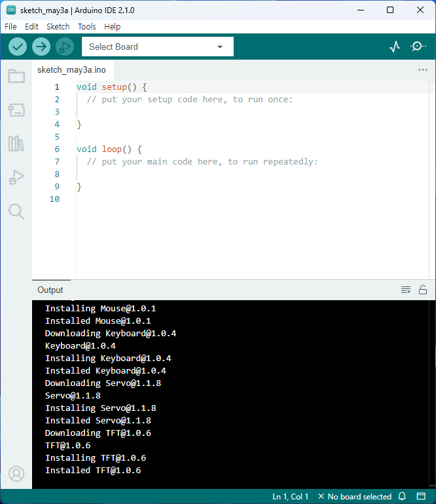Click the editor vertical scrollbar

(432, 180)
